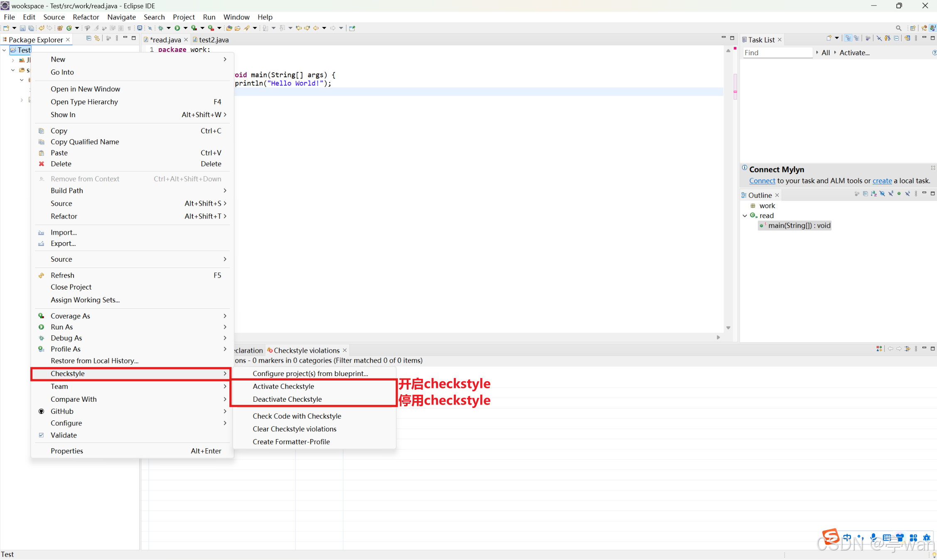
Task: Click Activate in the Task List panel
Action: [854, 53]
